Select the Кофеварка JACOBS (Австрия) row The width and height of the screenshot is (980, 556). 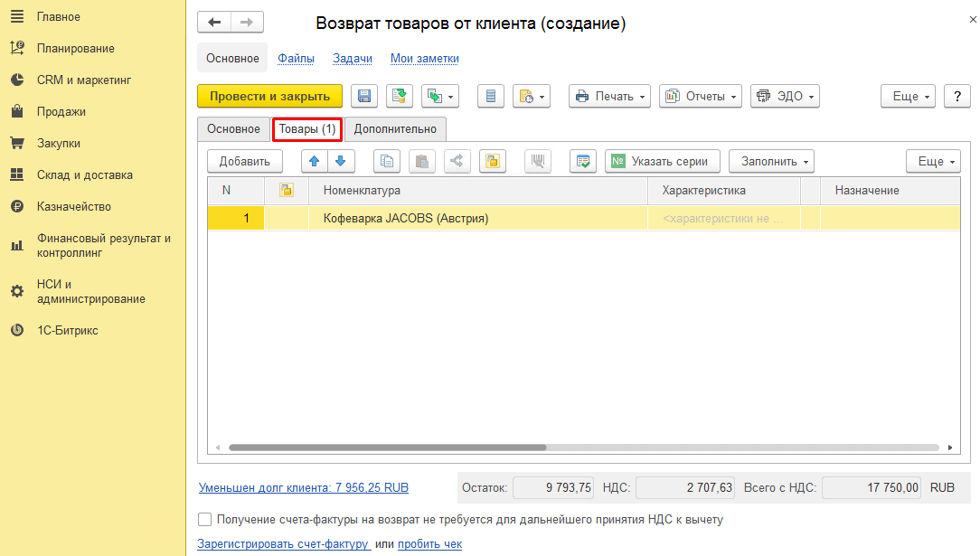(x=405, y=218)
